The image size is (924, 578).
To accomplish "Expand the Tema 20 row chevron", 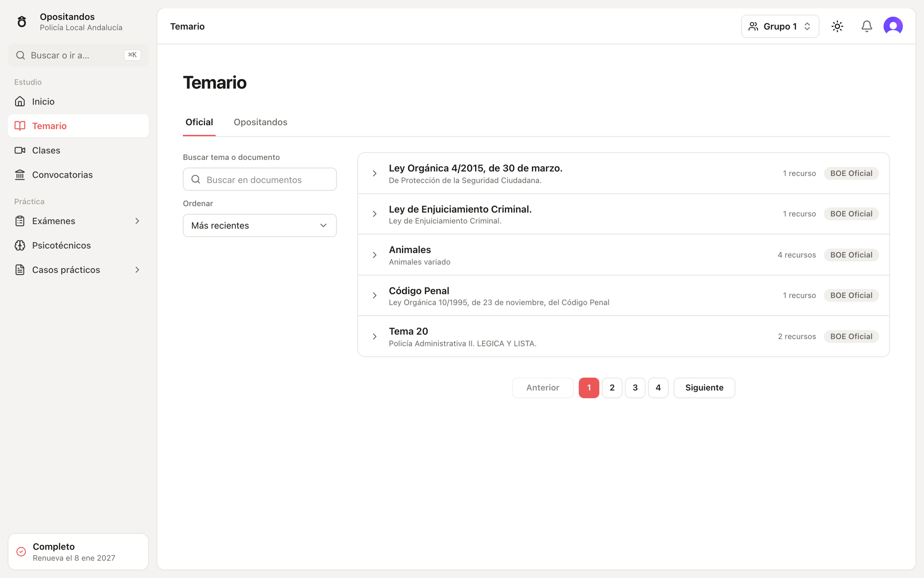I will pyautogui.click(x=374, y=336).
